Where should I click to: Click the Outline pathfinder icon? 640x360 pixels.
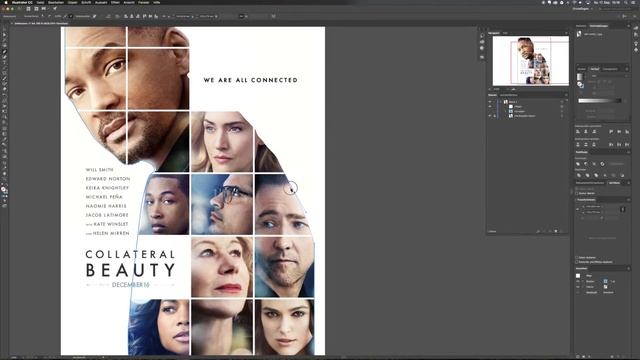[x=613, y=175]
